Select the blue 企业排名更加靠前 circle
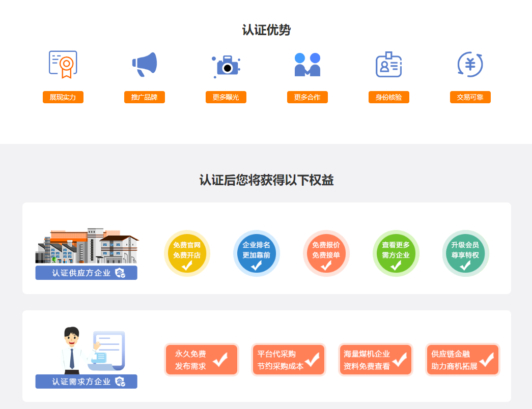The image size is (532, 409). point(257,253)
